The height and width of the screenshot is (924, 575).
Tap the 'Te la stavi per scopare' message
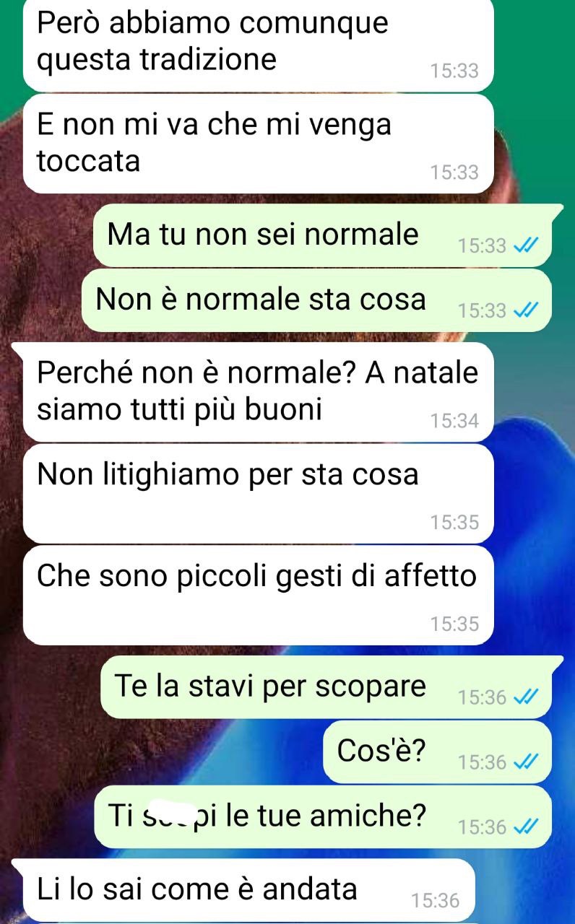click(x=331, y=687)
